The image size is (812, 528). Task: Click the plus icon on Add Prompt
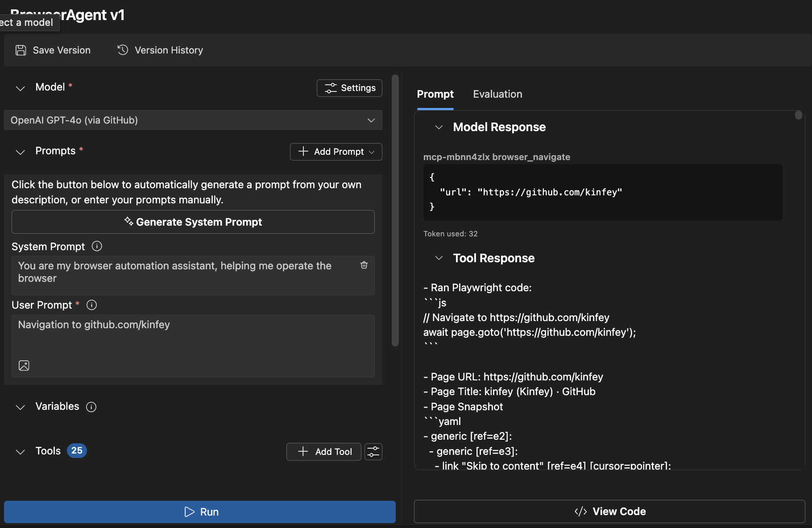pos(303,151)
